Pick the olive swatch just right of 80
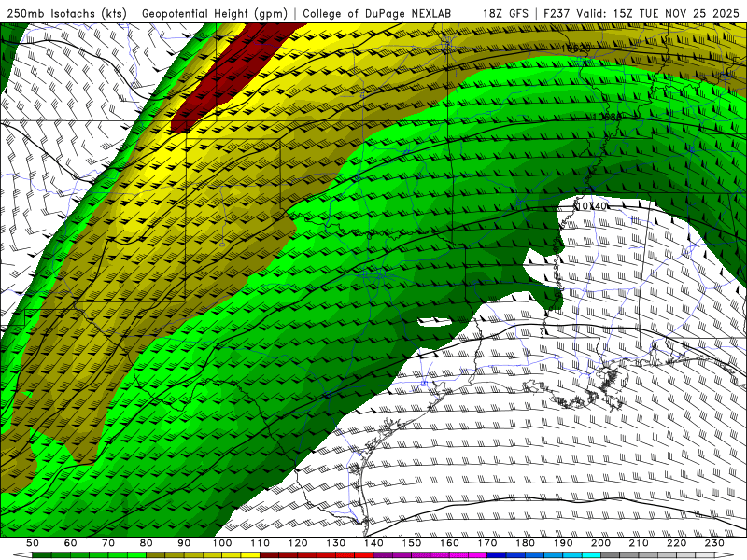 click(155, 555)
